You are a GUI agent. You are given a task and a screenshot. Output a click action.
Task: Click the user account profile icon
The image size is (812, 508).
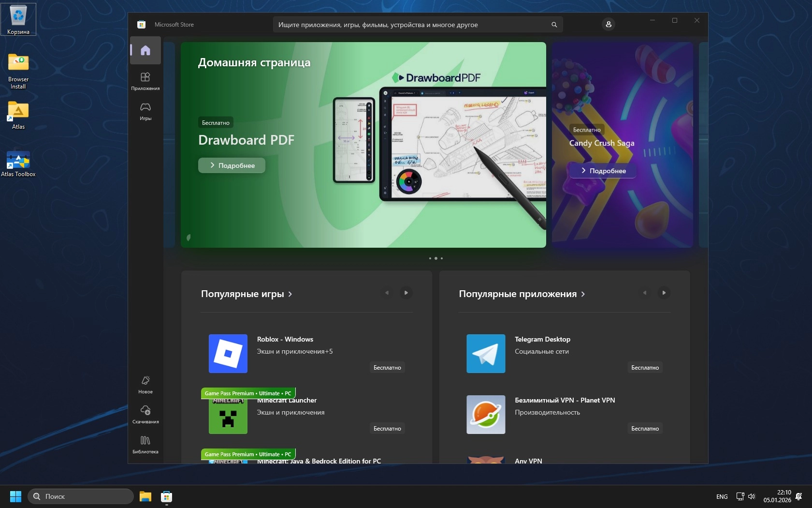click(x=608, y=24)
